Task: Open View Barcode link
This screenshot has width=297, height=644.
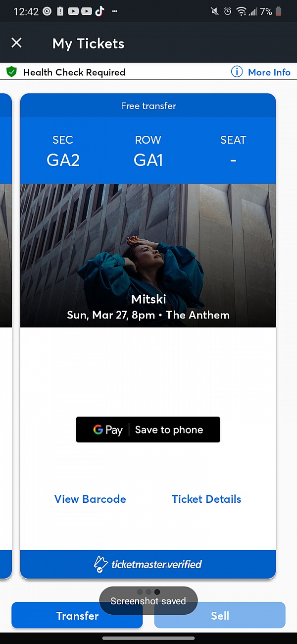Action: (x=90, y=499)
